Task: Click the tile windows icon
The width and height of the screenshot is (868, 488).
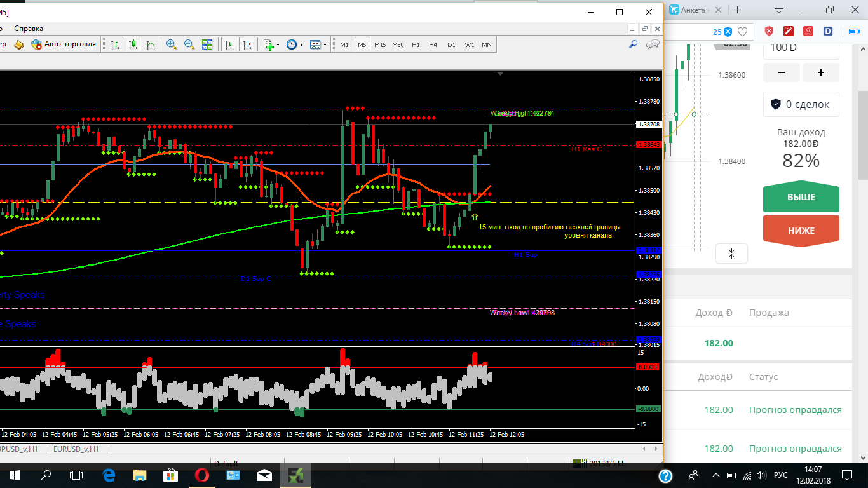Action: [x=207, y=44]
